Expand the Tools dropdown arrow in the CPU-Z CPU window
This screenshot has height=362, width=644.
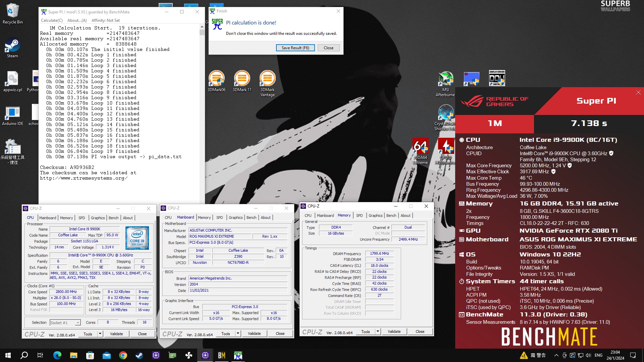pos(100,334)
